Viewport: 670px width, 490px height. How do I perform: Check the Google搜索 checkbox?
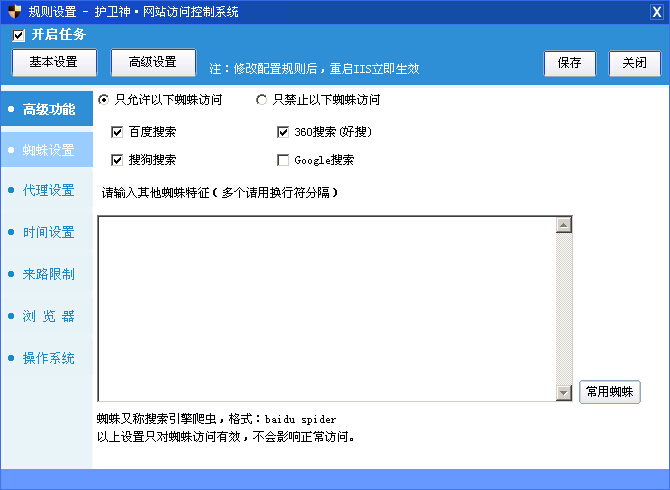283,160
